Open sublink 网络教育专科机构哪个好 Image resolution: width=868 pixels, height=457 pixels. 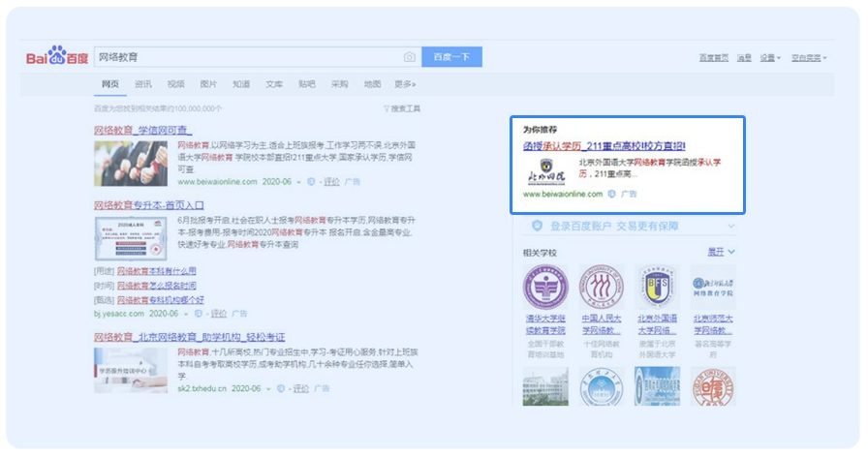161,300
